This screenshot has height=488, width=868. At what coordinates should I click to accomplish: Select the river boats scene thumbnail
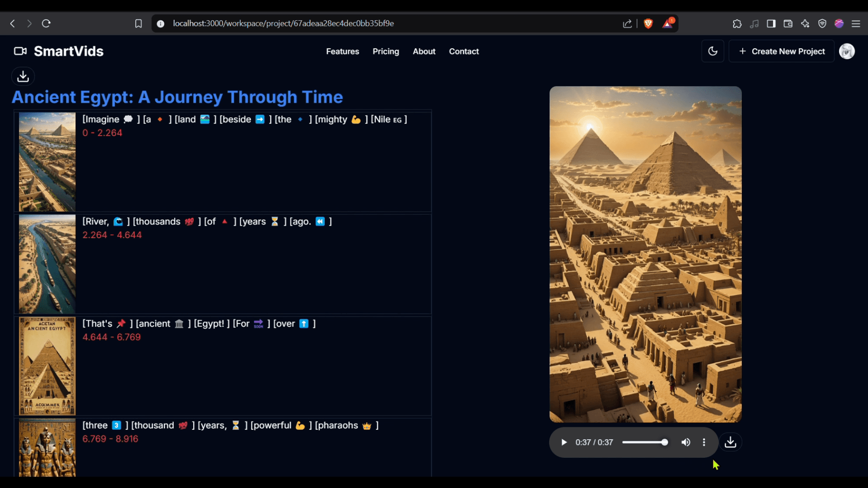(x=47, y=264)
